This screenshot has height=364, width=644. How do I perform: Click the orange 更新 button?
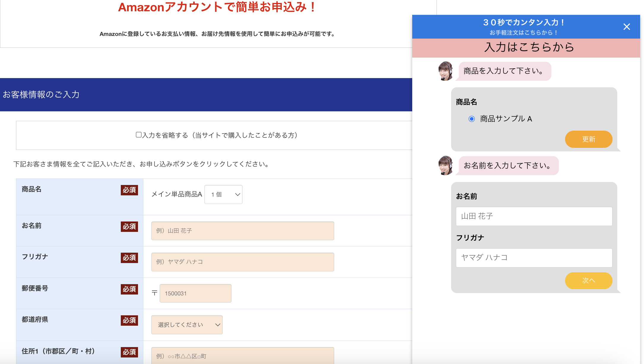coord(589,139)
